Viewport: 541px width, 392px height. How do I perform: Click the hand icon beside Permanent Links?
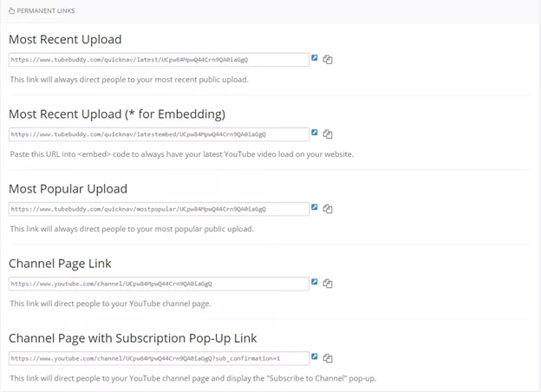pos(11,10)
